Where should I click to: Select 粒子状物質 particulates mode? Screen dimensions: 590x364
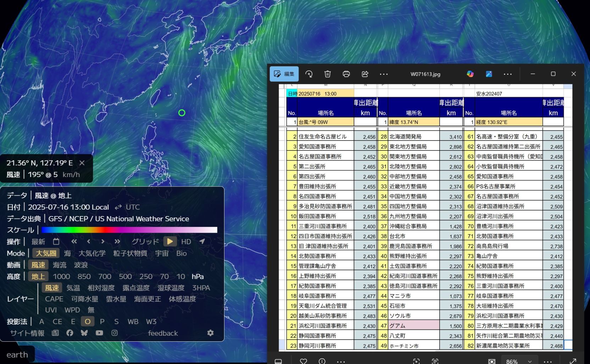130,253
